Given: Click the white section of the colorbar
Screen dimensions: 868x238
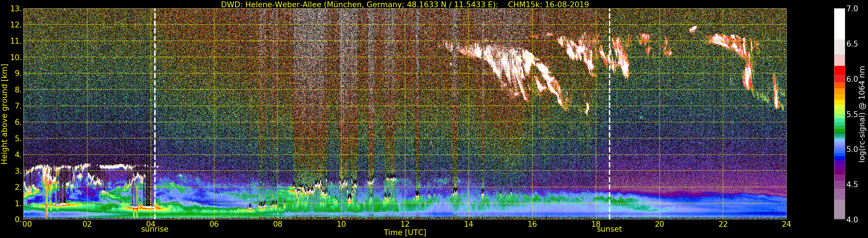Looking at the screenshot, I should pos(839,24).
